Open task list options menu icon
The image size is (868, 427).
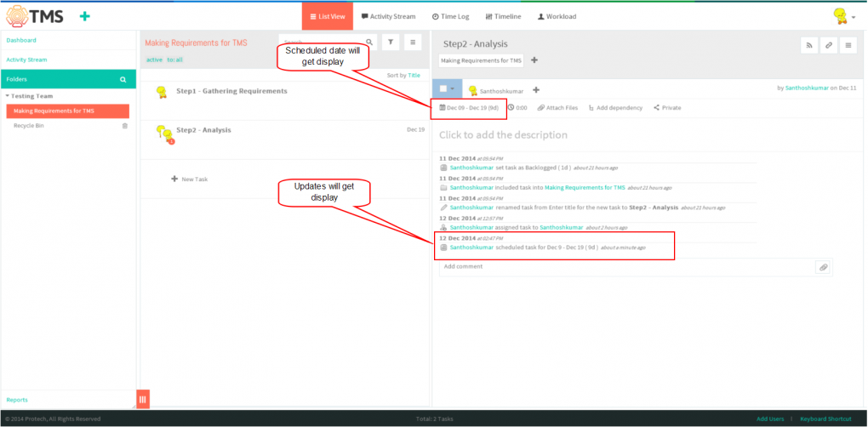coord(413,42)
